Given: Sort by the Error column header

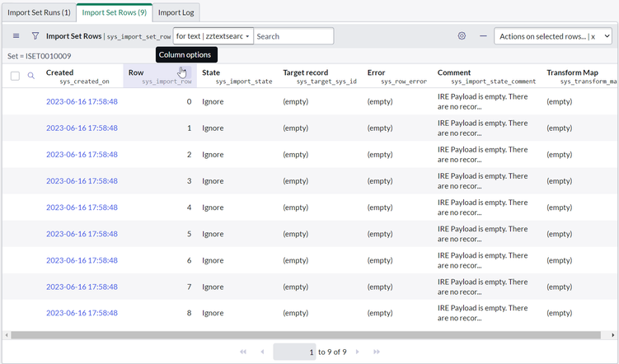Looking at the screenshot, I should (376, 72).
